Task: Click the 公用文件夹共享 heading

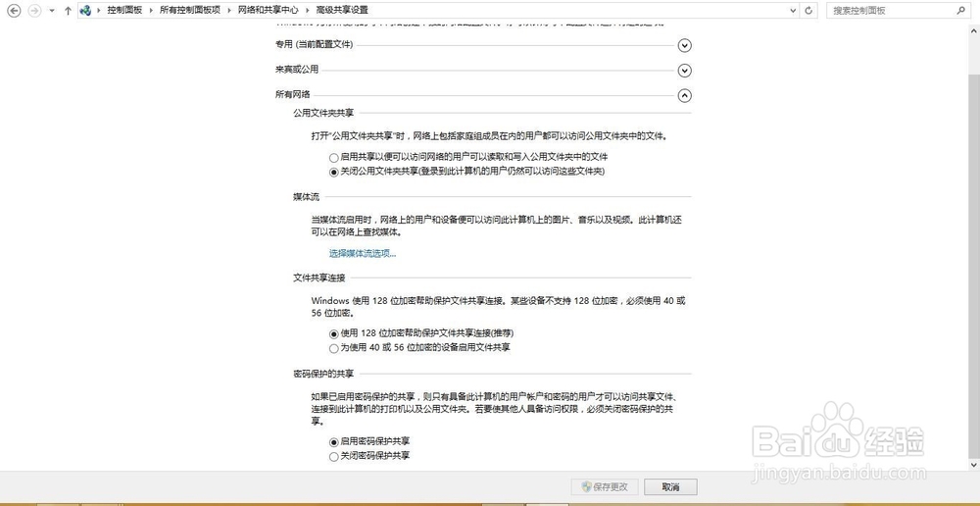Action: click(x=323, y=113)
